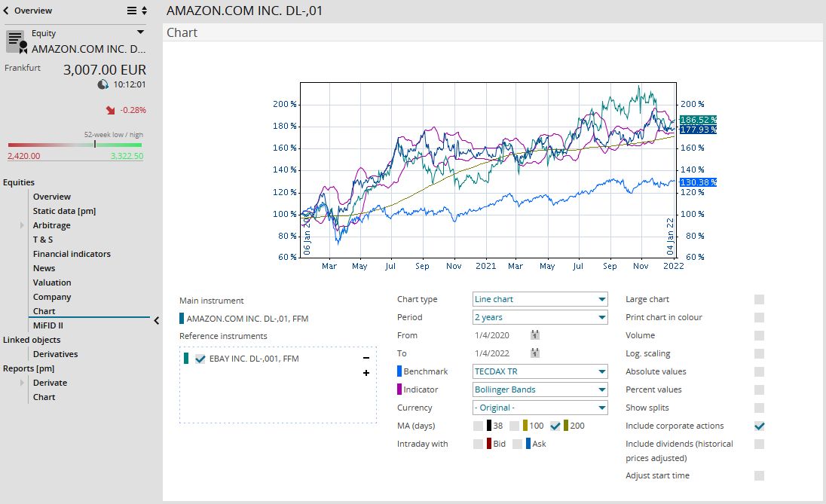Collapse the sidebar with the chevron handle
Viewport: 826px width, 504px height.
click(x=157, y=321)
